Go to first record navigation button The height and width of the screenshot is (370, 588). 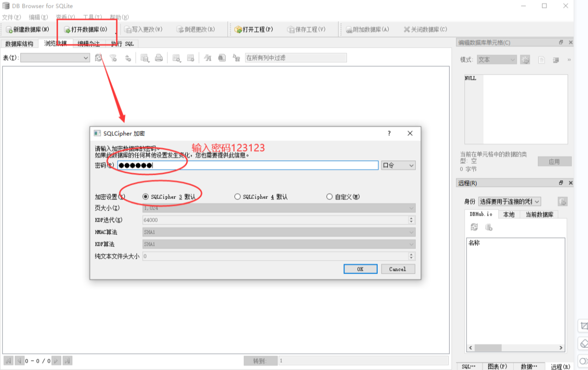8,360
